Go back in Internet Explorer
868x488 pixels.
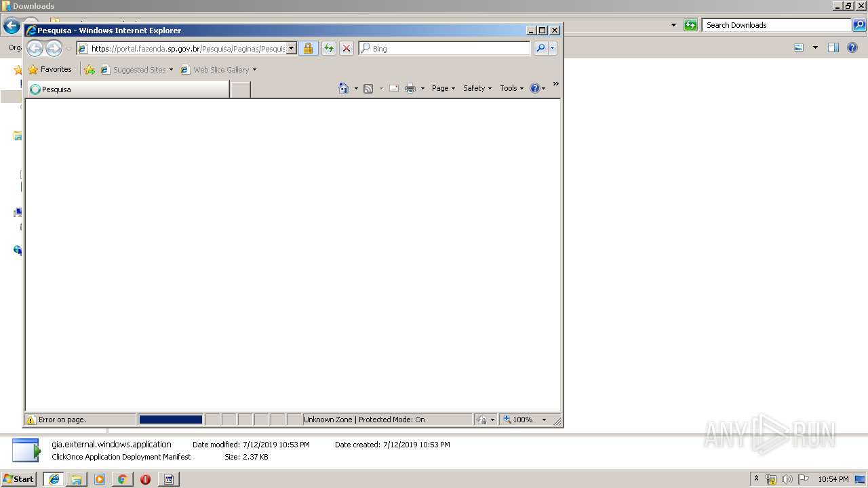click(35, 48)
